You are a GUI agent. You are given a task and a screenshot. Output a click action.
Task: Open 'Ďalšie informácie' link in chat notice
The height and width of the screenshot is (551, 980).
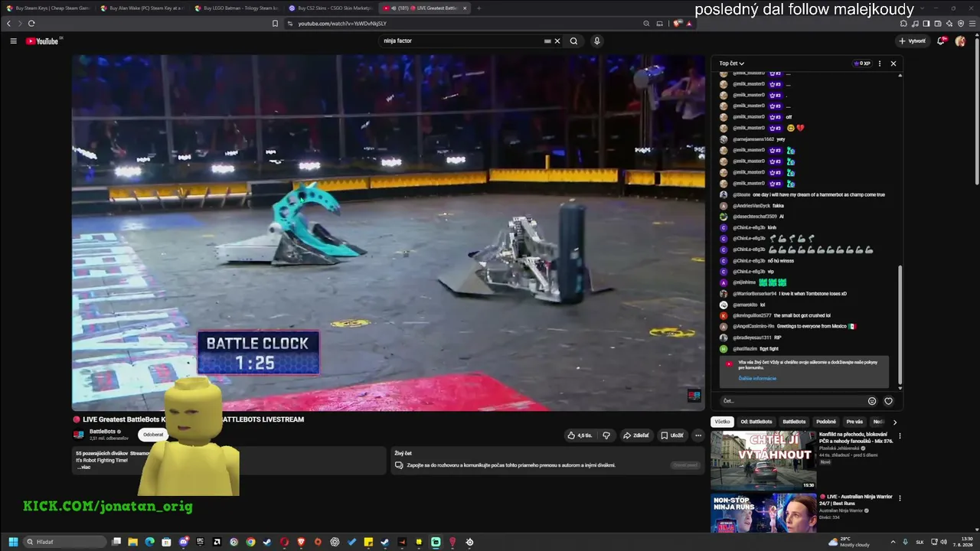(x=757, y=378)
